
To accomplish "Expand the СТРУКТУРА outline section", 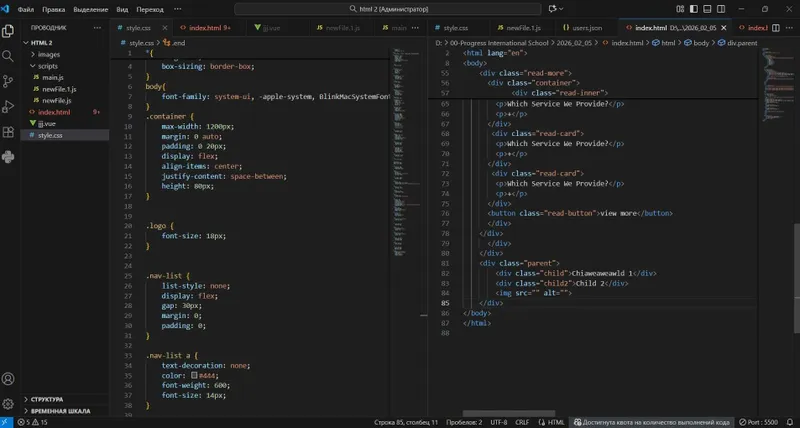I will [x=47, y=399].
